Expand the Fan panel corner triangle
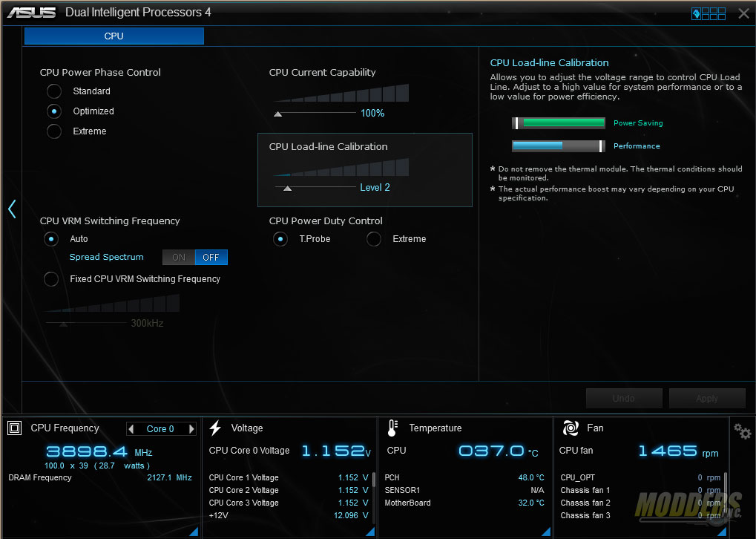This screenshot has width=756, height=539. 722,532
